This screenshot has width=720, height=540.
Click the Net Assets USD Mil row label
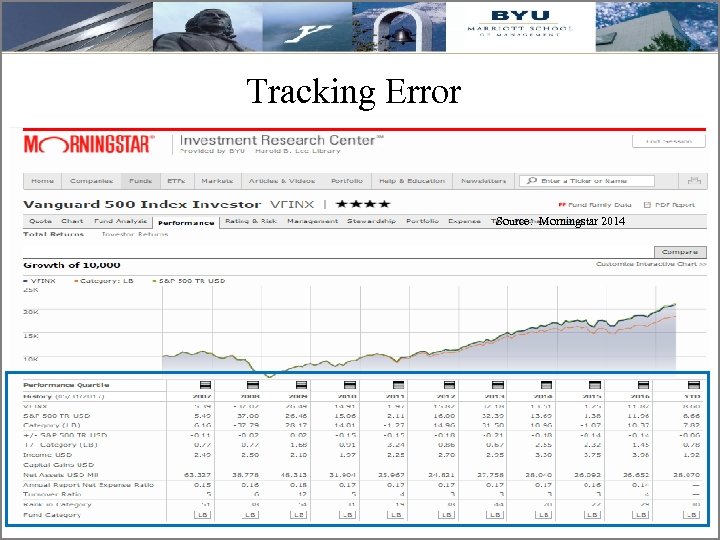pyautogui.click(x=61, y=475)
